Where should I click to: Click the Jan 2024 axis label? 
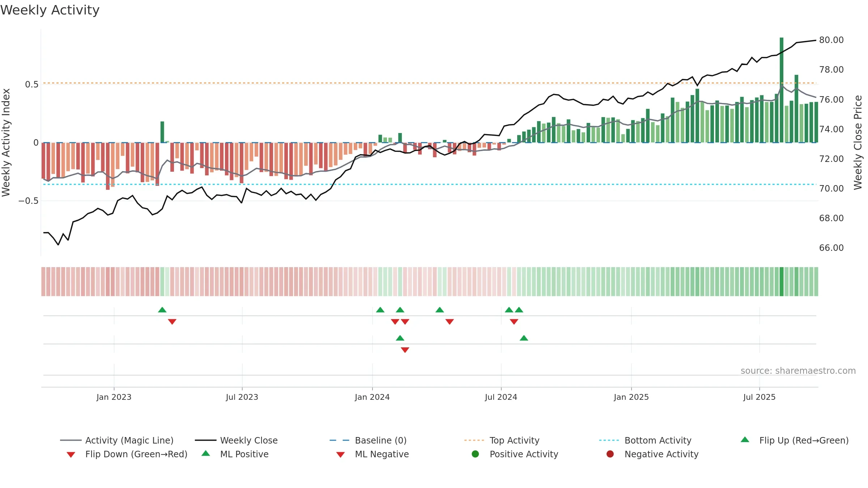[x=372, y=397]
